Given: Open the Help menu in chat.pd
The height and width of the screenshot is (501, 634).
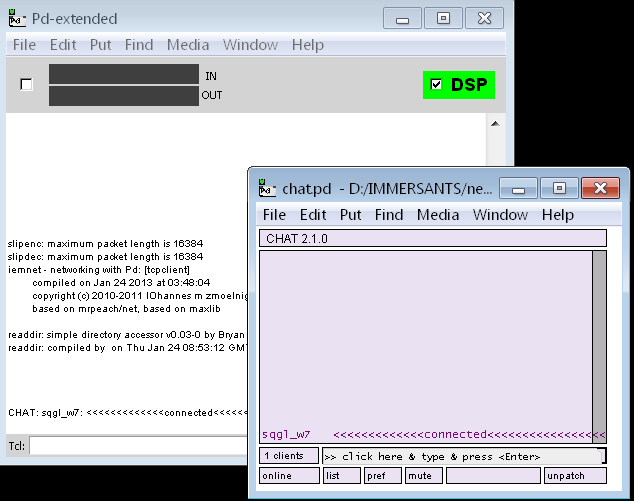Looking at the screenshot, I should pos(557,215).
